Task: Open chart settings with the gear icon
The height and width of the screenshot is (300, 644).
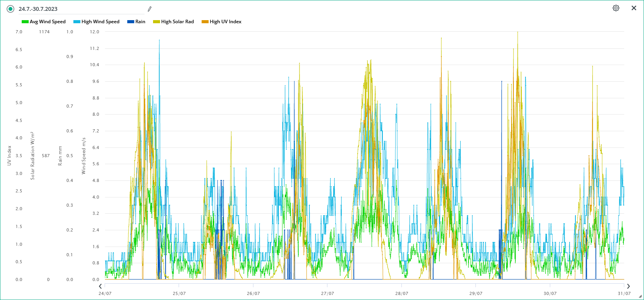Action: click(x=616, y=8)
